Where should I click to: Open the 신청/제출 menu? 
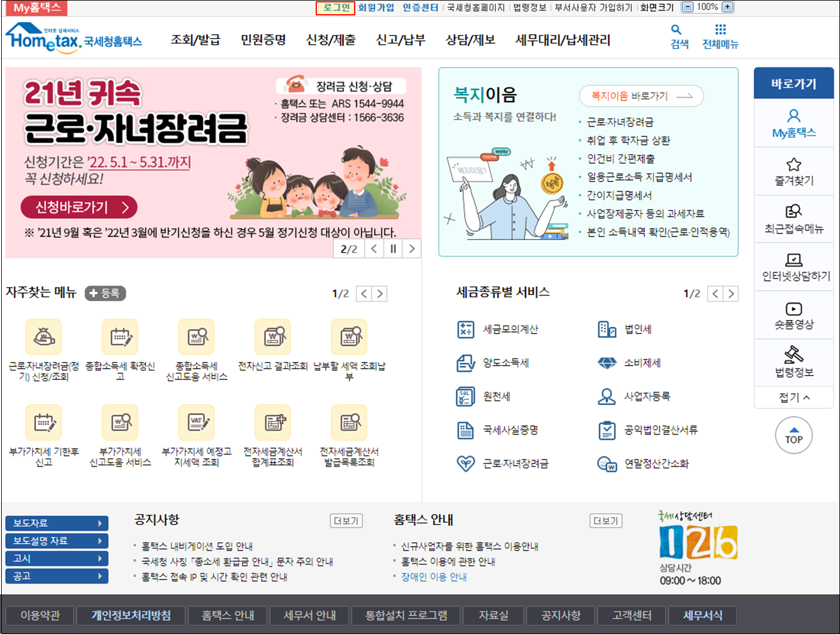click(x=331, y=40)
